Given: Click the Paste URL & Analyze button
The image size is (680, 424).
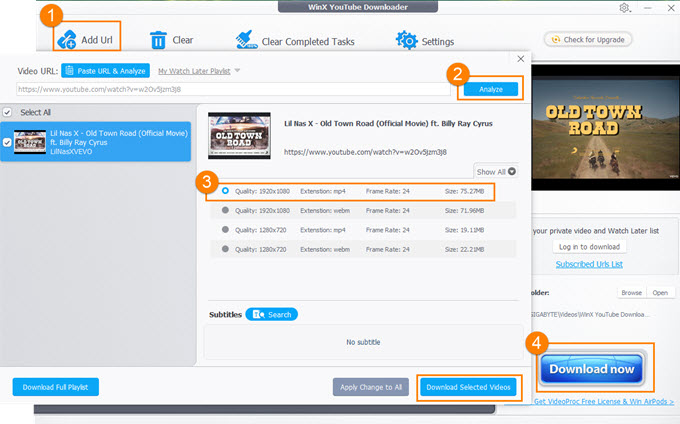Looking at the screenshot, I should [x=105, y=71].
